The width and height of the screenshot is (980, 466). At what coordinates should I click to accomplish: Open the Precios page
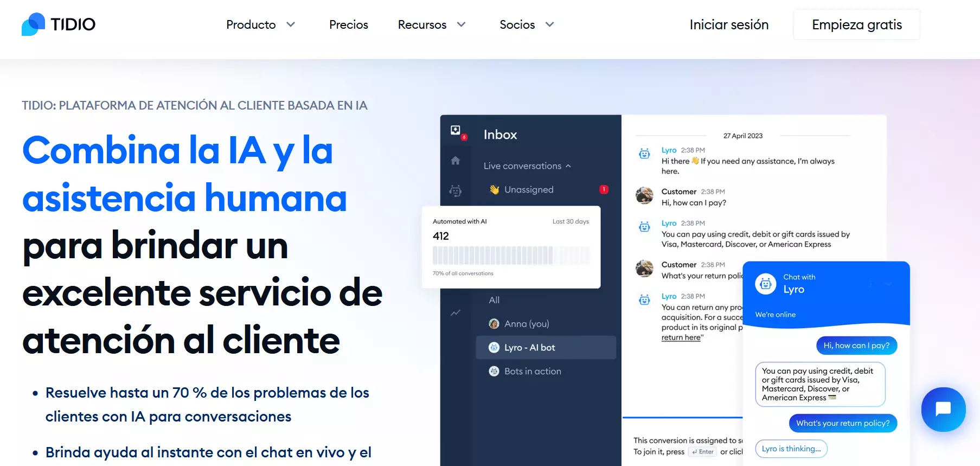[x=349, y=24]
